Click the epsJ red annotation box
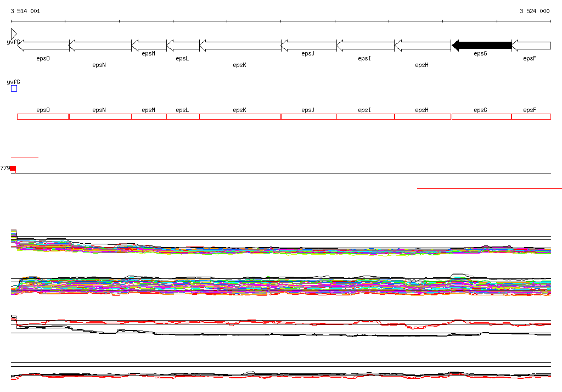 pyautogui.click(x=309, y=116)
